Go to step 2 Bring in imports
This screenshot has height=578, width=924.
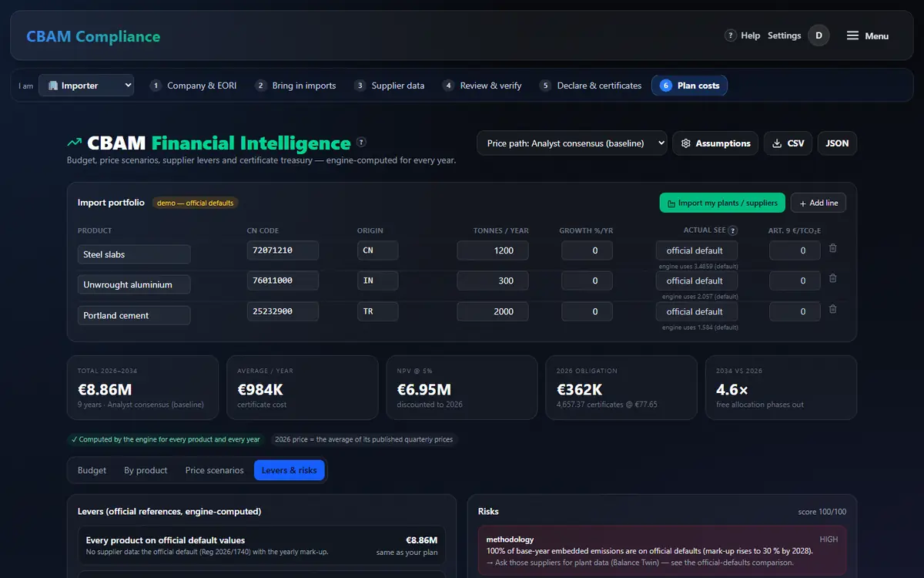(x=296, y=86)
